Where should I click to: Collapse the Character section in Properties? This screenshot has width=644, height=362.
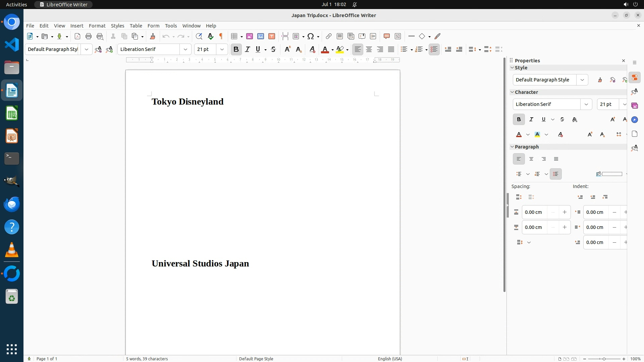click(512, 92)
